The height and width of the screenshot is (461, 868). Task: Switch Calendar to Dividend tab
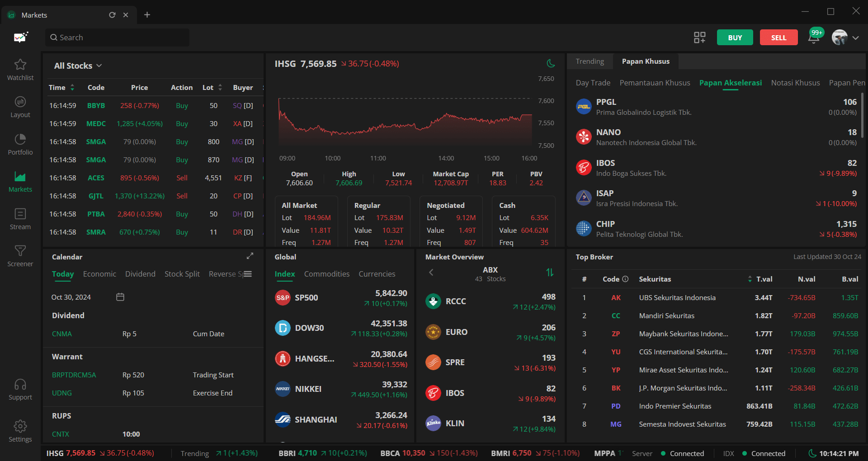(140, 274)
